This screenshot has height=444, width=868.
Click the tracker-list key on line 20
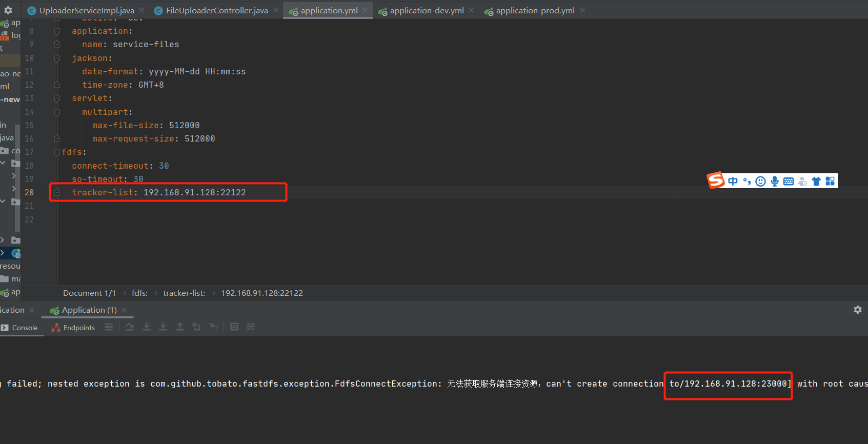[103, 193]
